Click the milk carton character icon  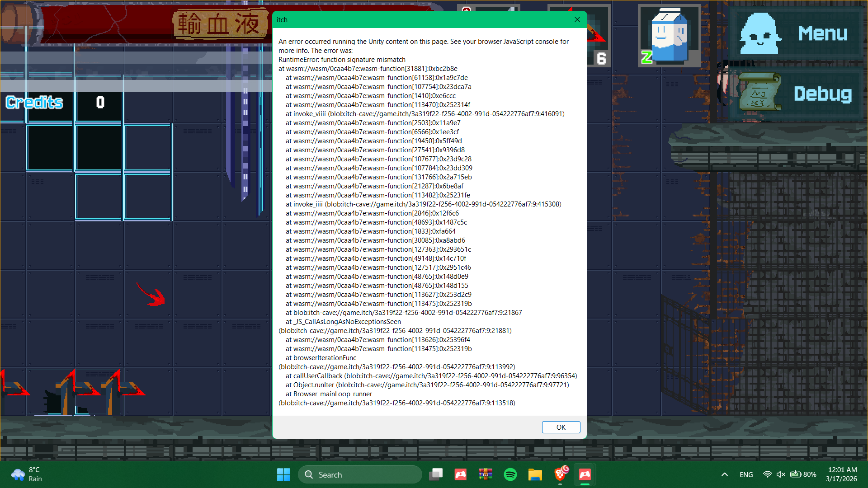pos(669,36)
